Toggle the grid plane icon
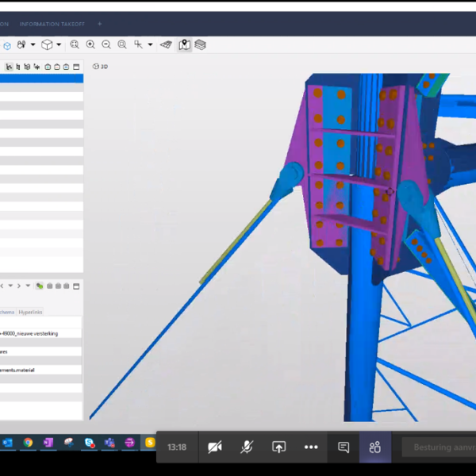Screen dimensions: 476x476 tap(166, 45)
